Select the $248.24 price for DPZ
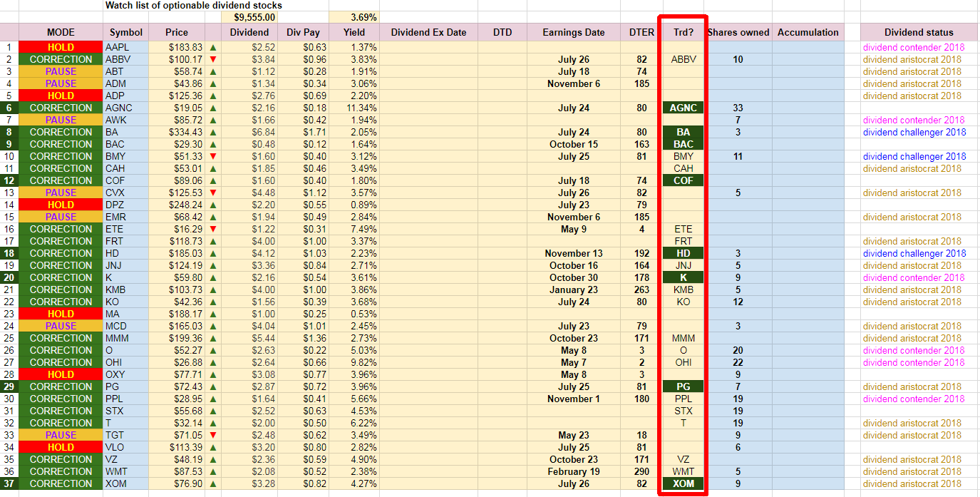980x497 pixels. (177, 205)
